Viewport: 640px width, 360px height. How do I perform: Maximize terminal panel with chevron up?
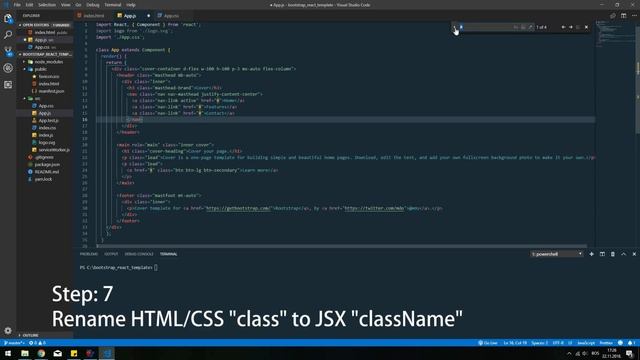(x=623, y=254)
